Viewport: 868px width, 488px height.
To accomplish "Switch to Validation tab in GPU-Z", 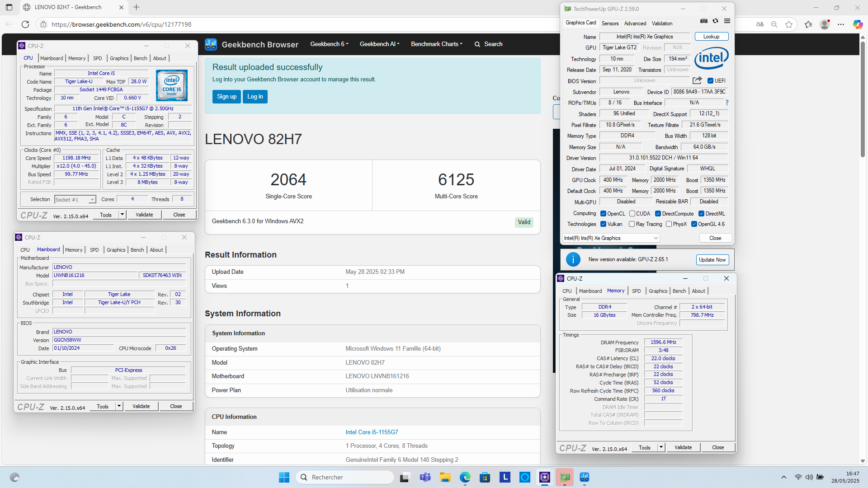I will [662, 23].
